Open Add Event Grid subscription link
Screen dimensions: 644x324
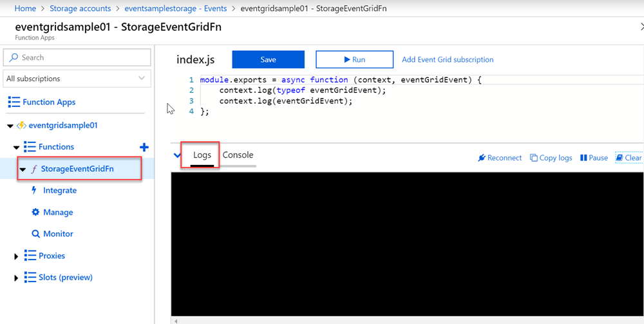(448, 59)
